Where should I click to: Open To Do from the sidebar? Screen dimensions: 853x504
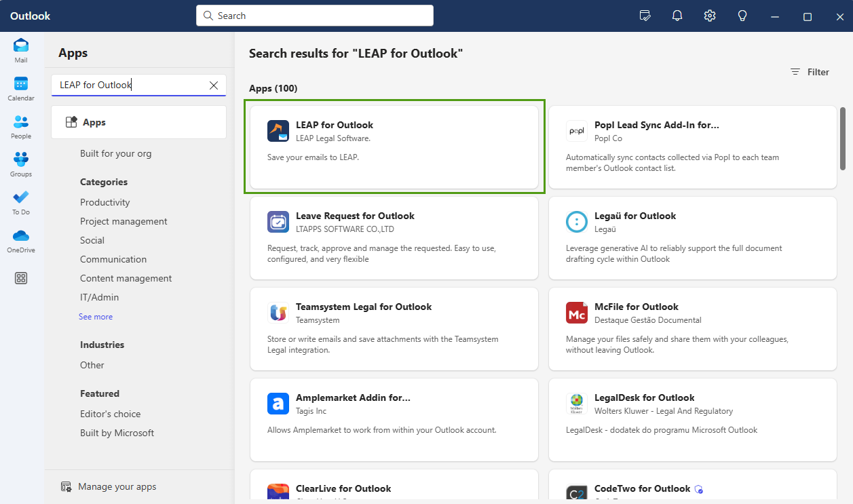pos(20,201)
